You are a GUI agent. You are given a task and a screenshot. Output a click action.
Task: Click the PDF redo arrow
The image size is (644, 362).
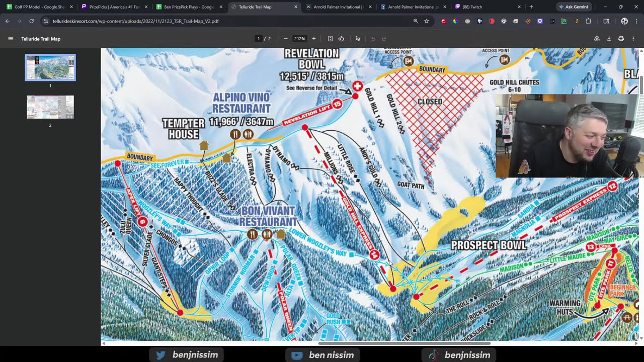(x=384, y=39)
